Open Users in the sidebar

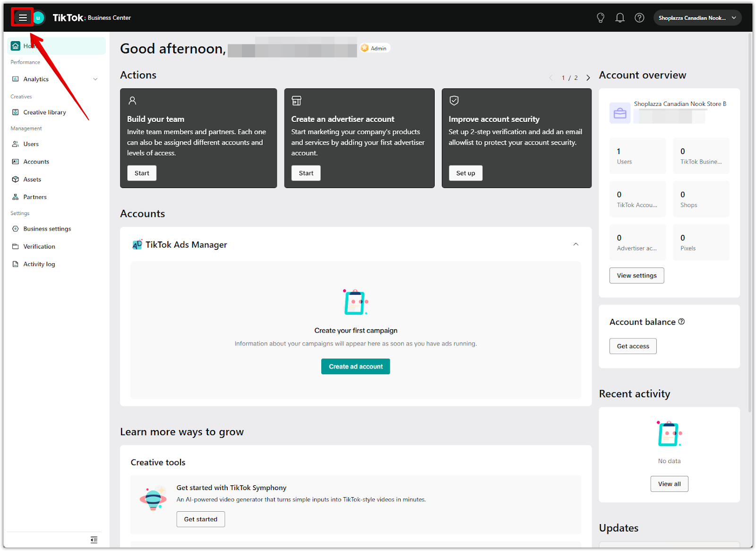click(56, 144)
